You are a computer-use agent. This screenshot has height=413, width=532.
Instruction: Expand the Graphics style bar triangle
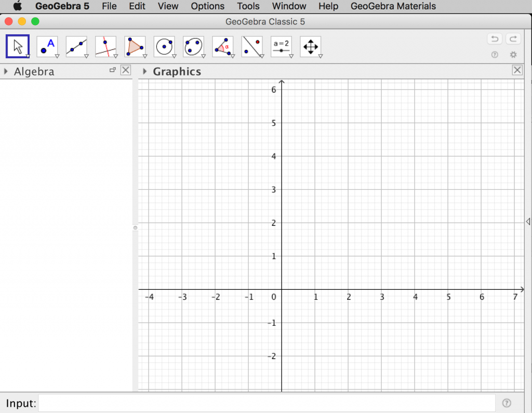click(x=145, y=71)
